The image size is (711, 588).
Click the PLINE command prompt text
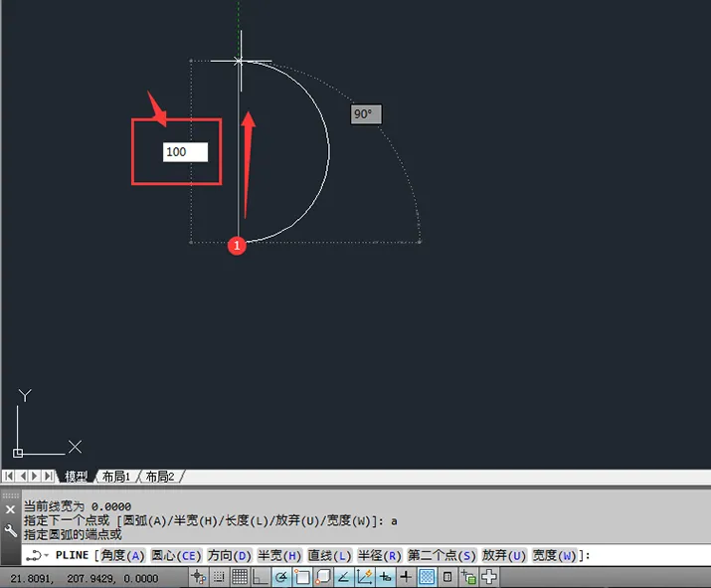[x=73, y=555]
